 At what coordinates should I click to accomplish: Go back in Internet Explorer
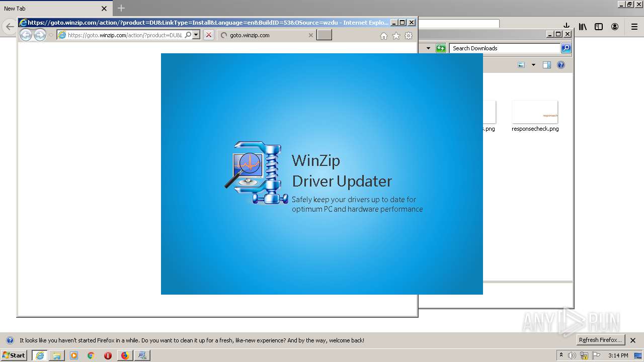coord(26,35)
